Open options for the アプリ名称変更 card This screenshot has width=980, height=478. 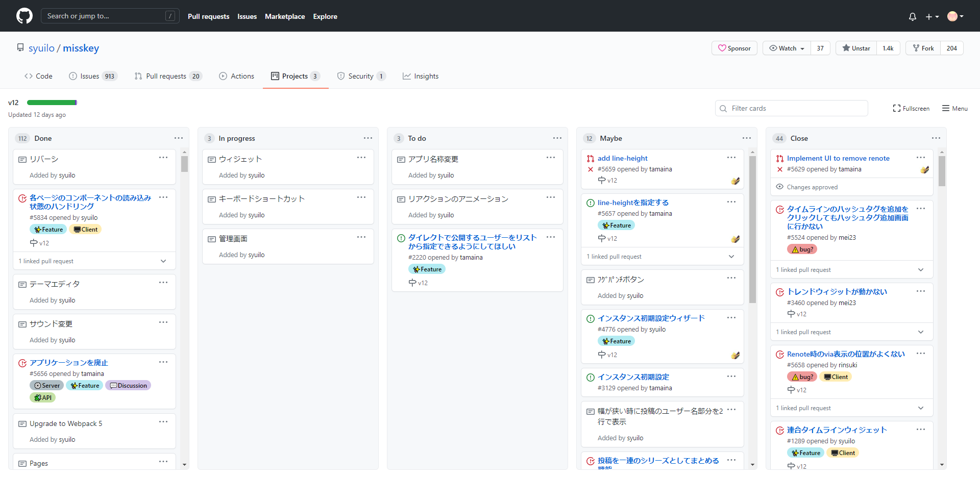click(551, 158)
